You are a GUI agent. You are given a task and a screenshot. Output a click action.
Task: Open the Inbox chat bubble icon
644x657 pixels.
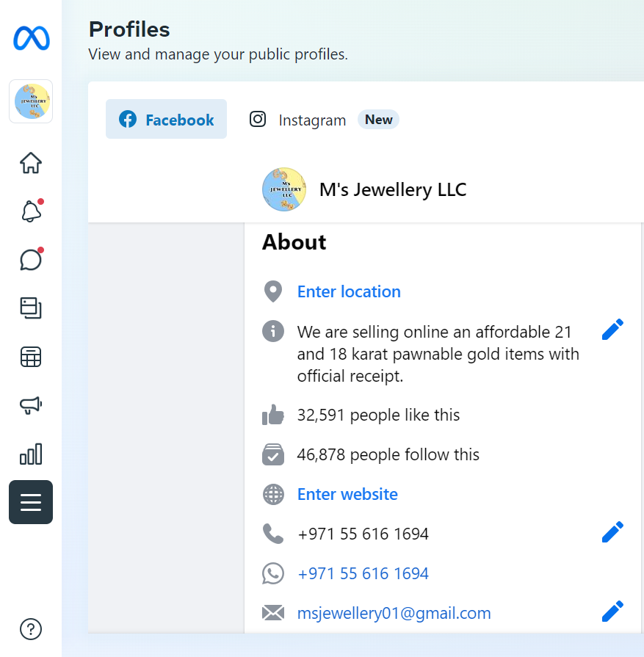31,260
